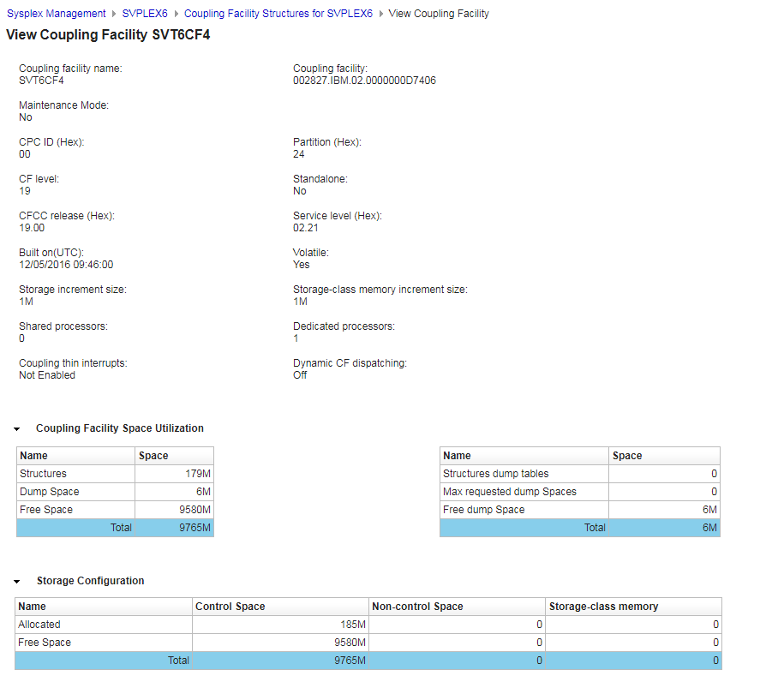Click the 179M Structures space cell
Viewport: 784px width, 688px height.
[175, 474]
